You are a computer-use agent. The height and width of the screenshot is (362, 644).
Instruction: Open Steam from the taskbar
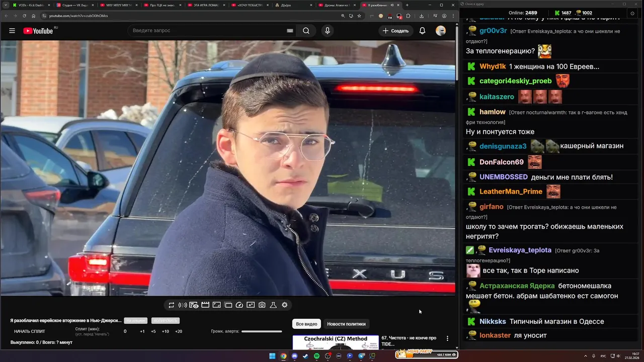[305, 356]
